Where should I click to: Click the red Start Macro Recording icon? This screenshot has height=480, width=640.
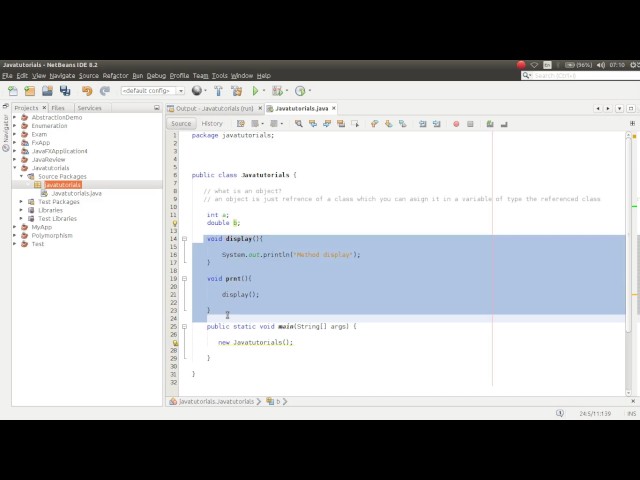click(456, 124)
